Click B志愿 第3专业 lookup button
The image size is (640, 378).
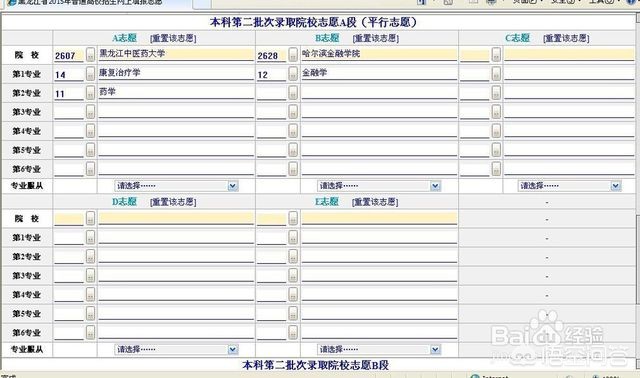point(293,111)
